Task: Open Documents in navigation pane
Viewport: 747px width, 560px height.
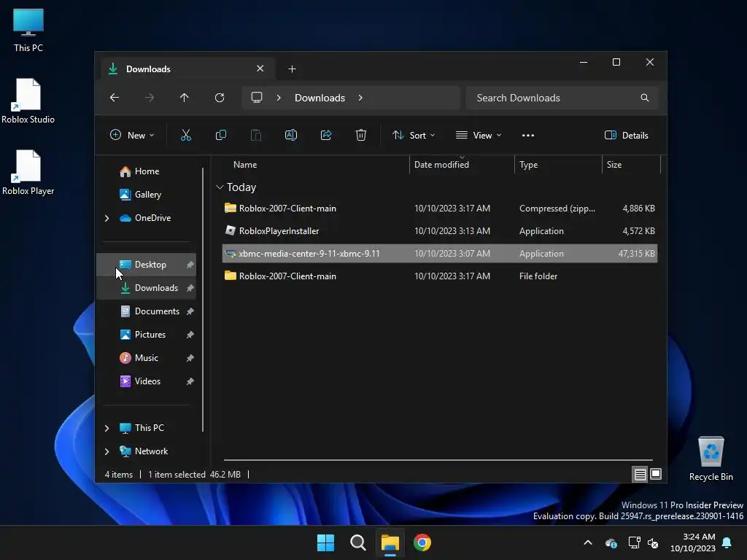Action: tap(146, 311)
